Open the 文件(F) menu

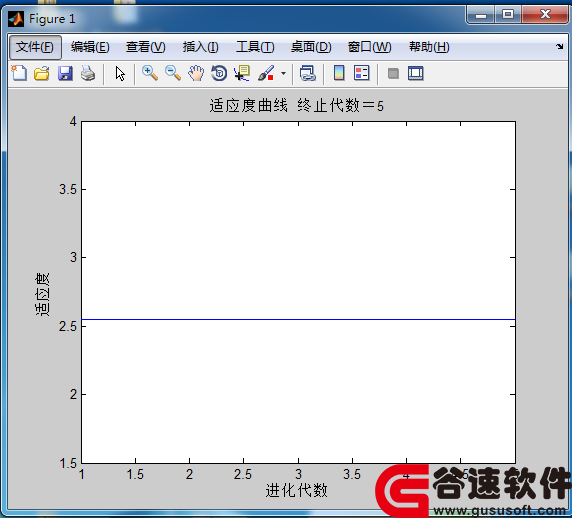pyautogui.click(x=35, y=47)
